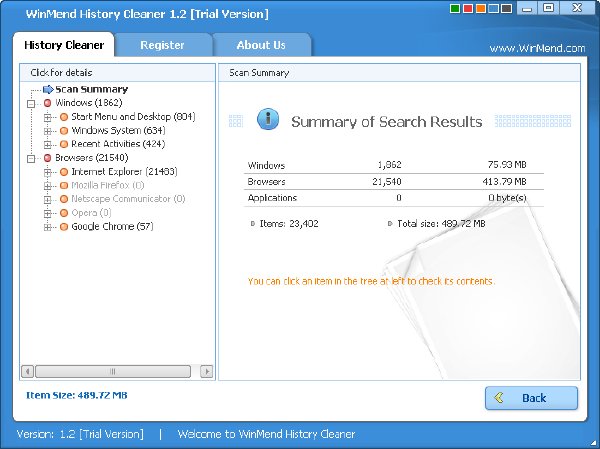Screen dimensions: 600x449
Task: Select the Browsers (21540) tree item
Action: [x=91, y=158]
